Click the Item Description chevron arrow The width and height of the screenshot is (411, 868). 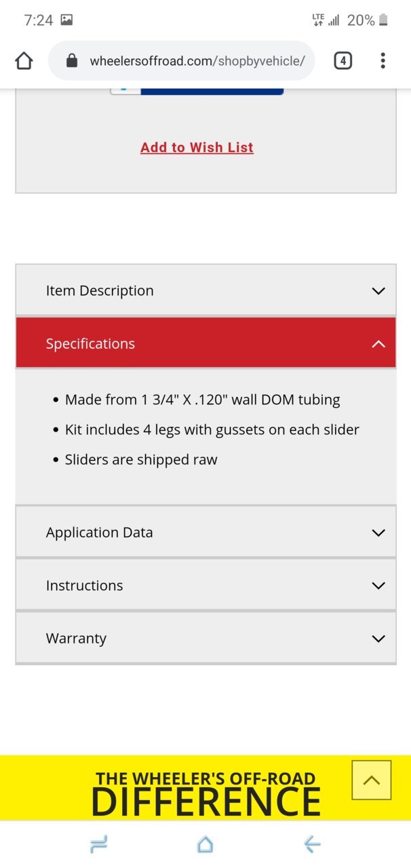pos(378,291)
